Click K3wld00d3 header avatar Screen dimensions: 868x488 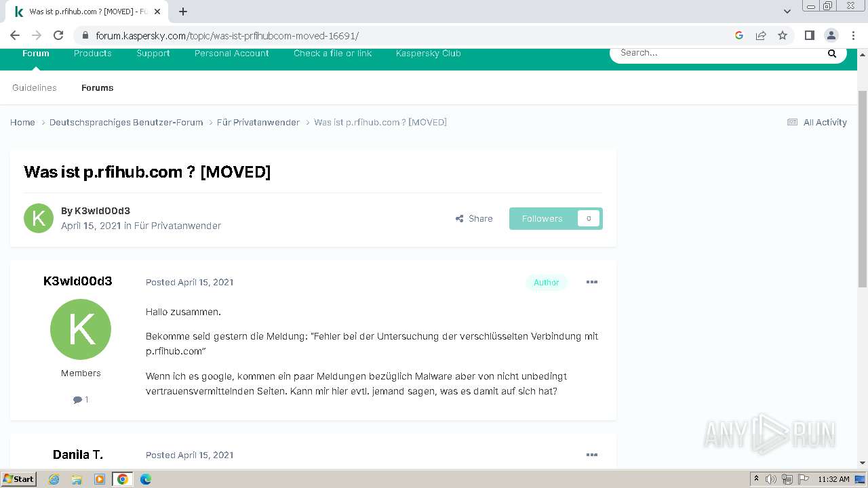coord(39,218)
